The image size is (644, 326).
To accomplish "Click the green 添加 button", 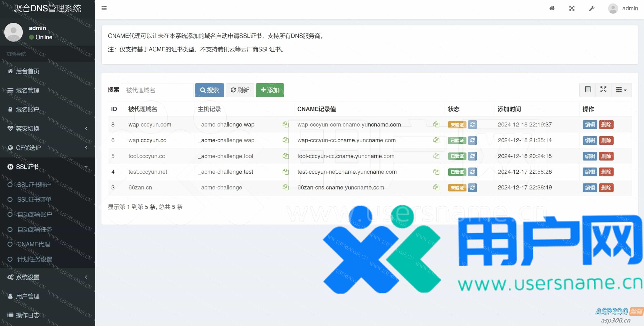I will [x=270, y=90].
